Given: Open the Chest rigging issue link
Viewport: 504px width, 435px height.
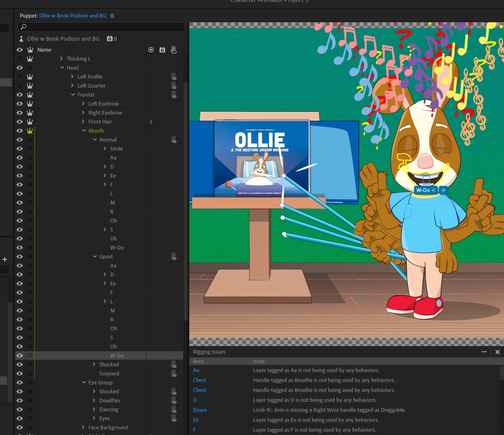Looking at the screenshot, I should click(199, 380).
